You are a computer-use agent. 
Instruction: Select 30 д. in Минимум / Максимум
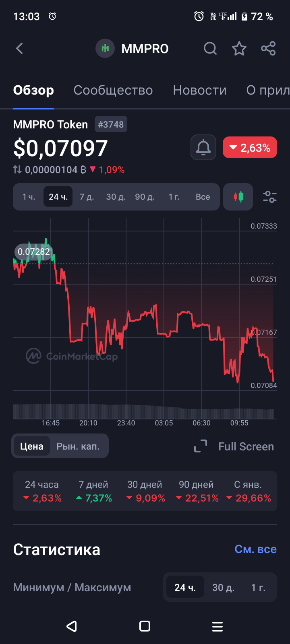click(223, 588)
